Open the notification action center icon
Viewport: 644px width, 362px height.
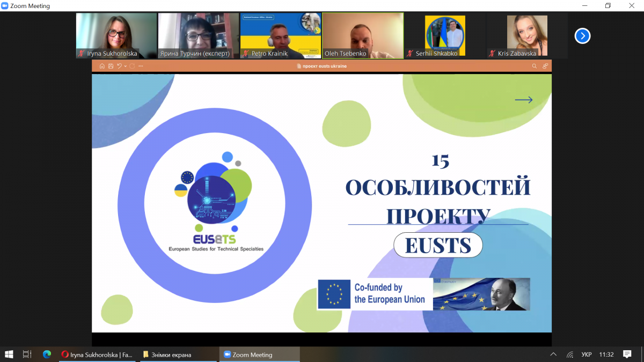coord(627,354)
